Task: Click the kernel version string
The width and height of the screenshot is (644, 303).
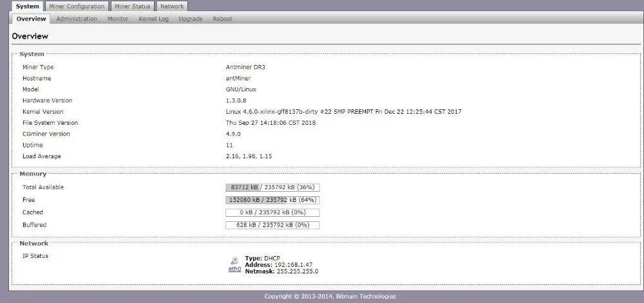Action: click(343, 111)
